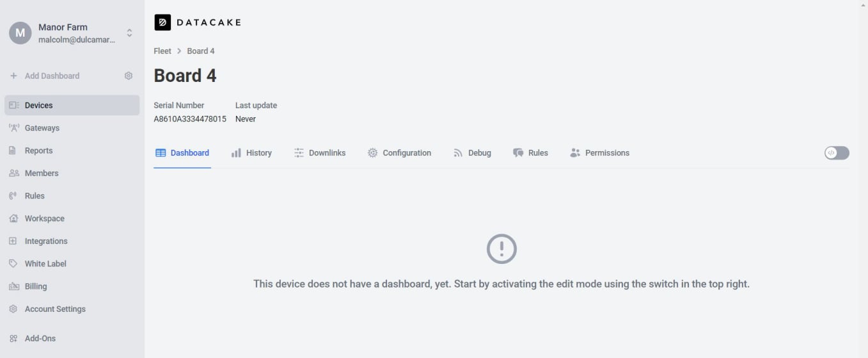Image resolution: width=868 pixels, height=358 pixels.
Task: Open dashboard settings gear icon
Action: [129, 76]
